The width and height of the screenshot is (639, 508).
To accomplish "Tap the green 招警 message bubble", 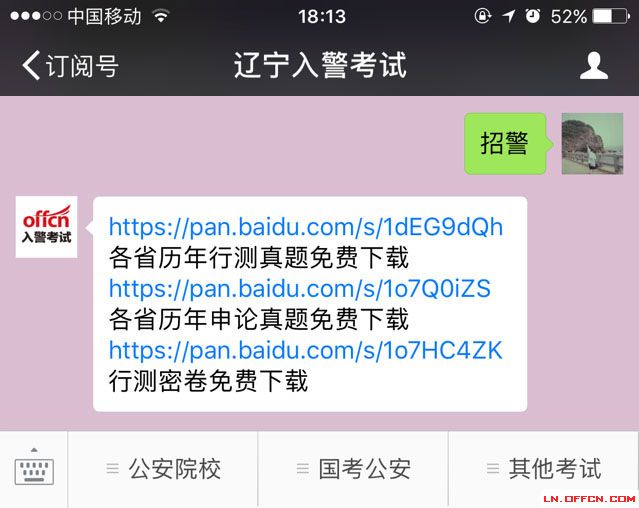I will point(505,143).
